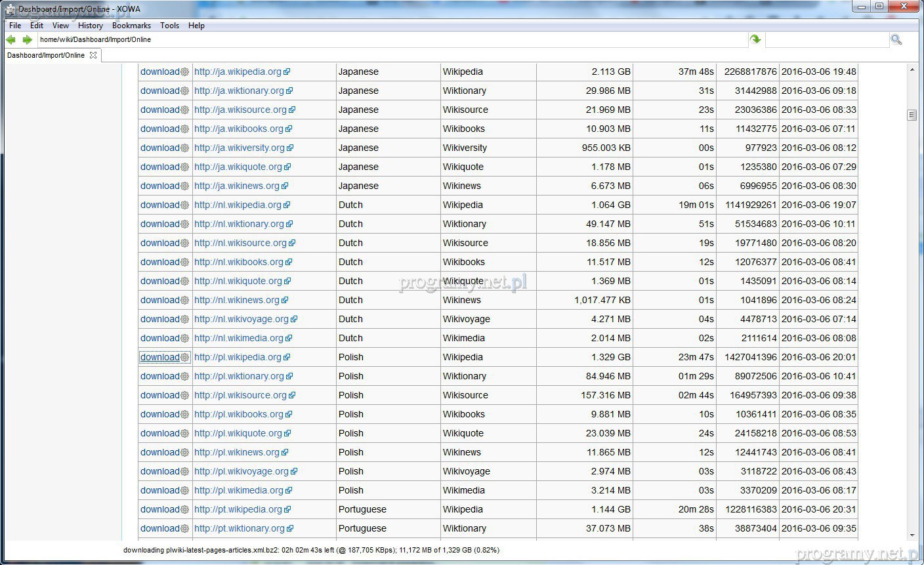Image resolution: width=924 pixels, height=565 pixels.
Task: Click the green go/reload arrow icon
Action: 755,40
